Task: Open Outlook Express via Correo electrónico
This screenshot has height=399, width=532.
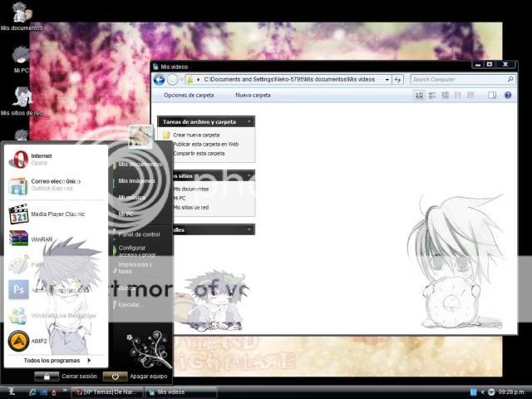Action: (x=56, y=185)
